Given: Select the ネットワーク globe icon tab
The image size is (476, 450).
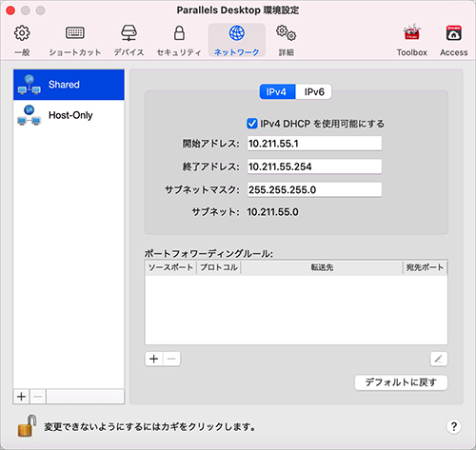Looking at the screenshot, I should coord(237,41).
